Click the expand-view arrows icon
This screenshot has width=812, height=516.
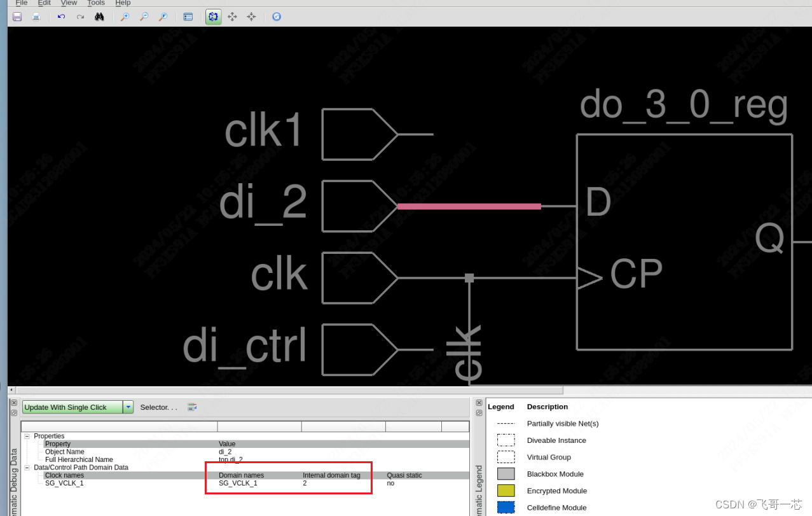tap(232, 17)
